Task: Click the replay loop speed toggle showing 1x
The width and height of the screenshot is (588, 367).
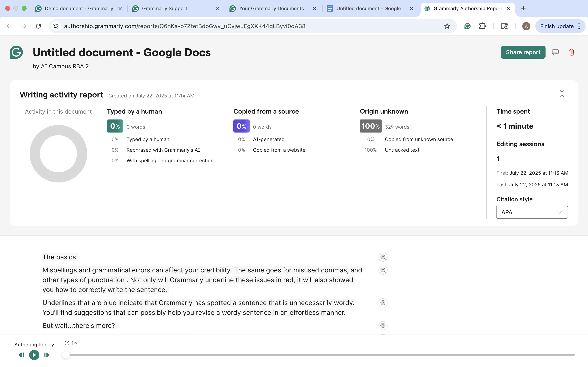Action: point(70,343)
